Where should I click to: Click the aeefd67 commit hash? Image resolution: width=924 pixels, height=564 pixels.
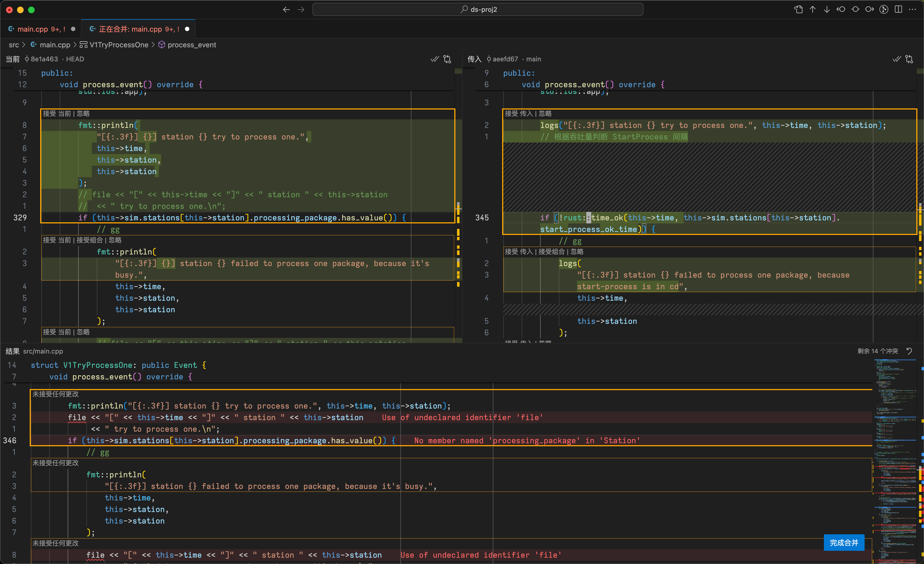tap(505, 59)
